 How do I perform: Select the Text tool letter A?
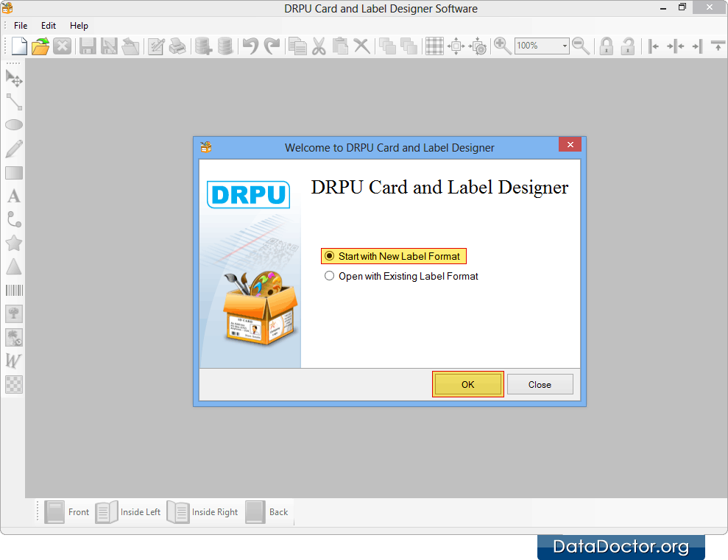click(x=14, y=196)
